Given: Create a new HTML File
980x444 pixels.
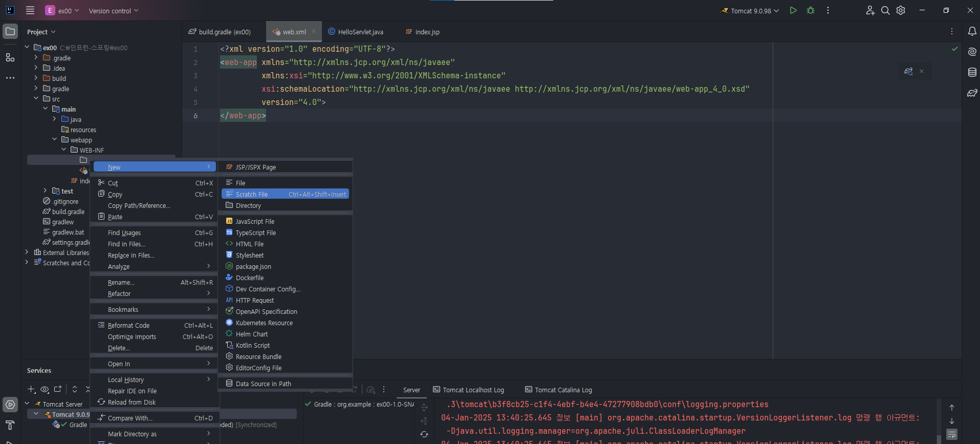Looking at the screenshot, I should 286,244.
